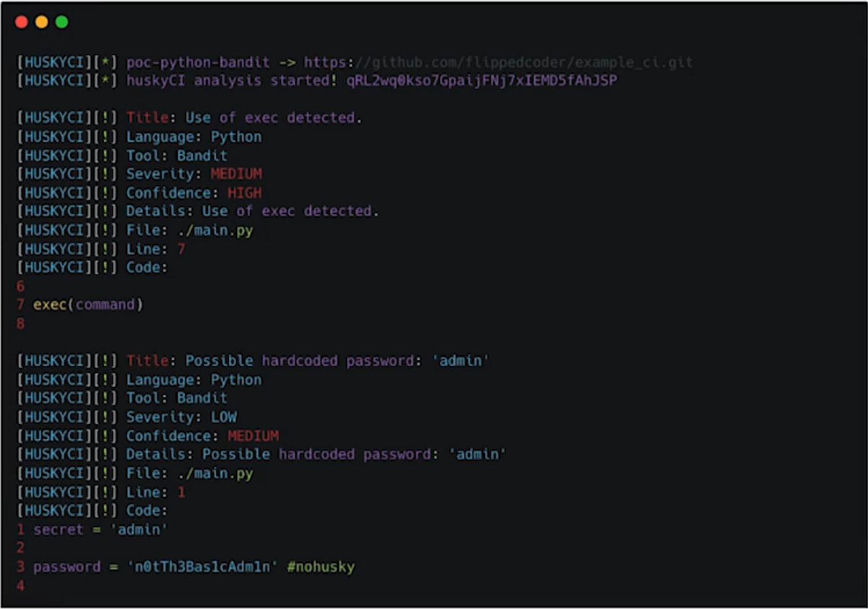Click the poc-python-bandit text
The height and width of the screenshot is (609, 868).
[x=198, y=62]
